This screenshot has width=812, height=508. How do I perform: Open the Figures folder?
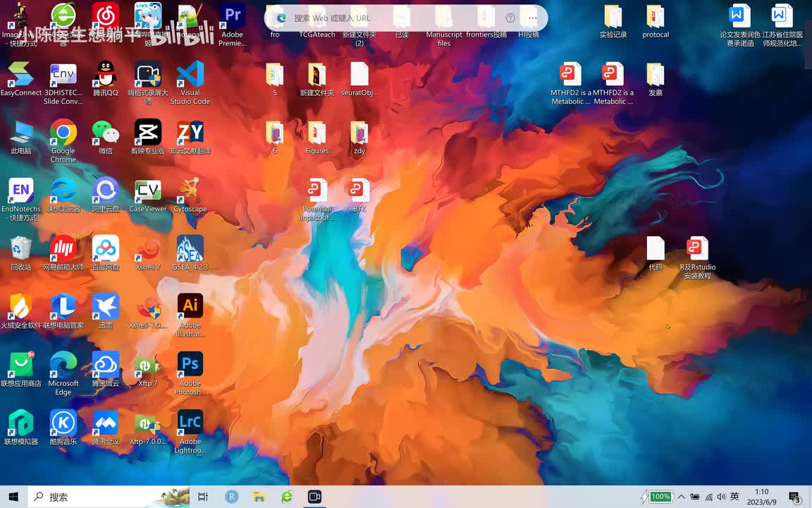[317, 137]
